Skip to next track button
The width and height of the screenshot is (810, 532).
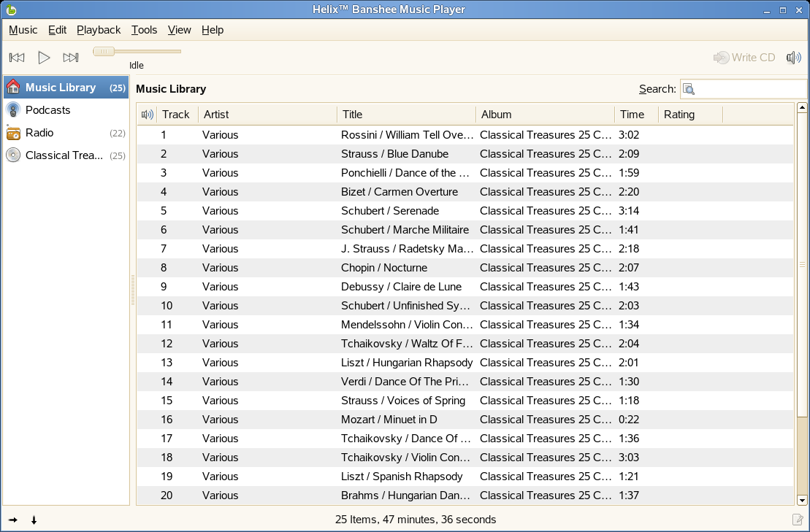(x=71, y=57)
